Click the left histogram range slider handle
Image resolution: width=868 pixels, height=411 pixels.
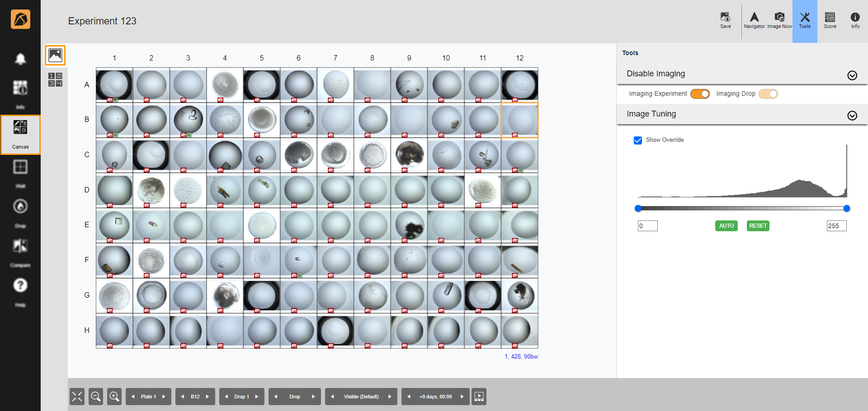click(x=638, y=208)
